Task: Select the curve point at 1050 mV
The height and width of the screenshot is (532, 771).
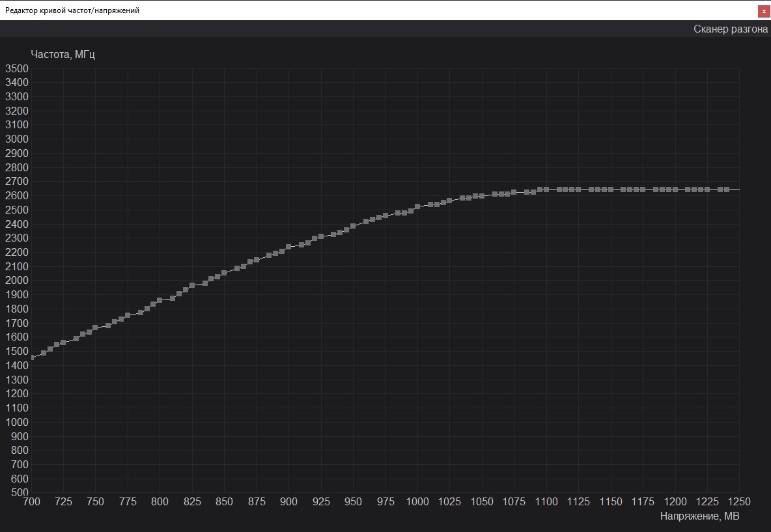Action: 482,196
